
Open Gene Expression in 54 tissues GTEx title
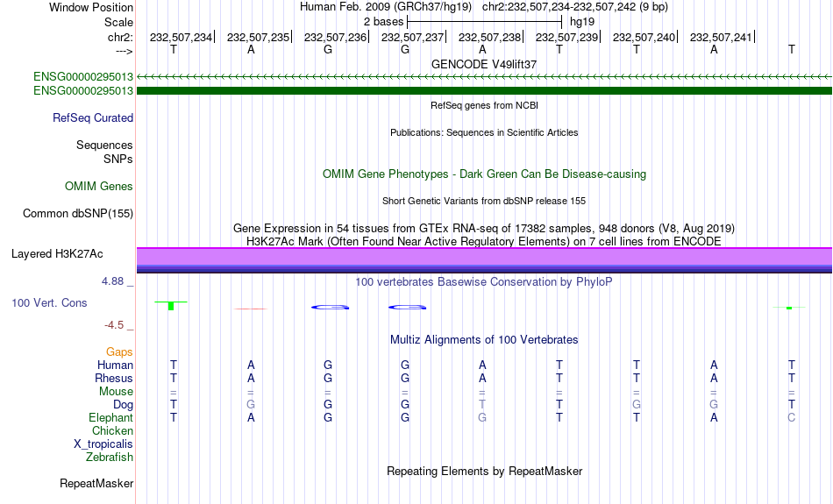point(484,229)
